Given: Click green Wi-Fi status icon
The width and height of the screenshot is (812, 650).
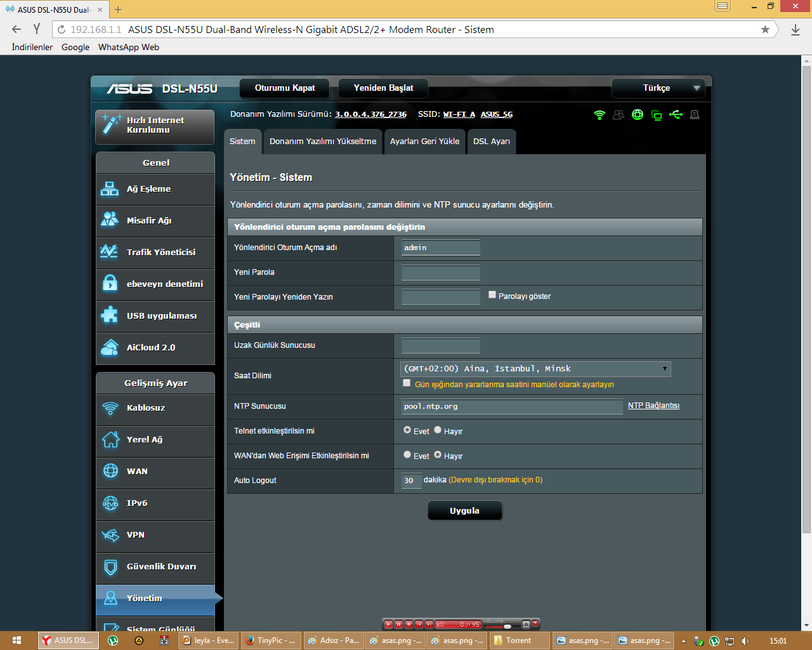Looking at the screenshot, I should 599,115.
